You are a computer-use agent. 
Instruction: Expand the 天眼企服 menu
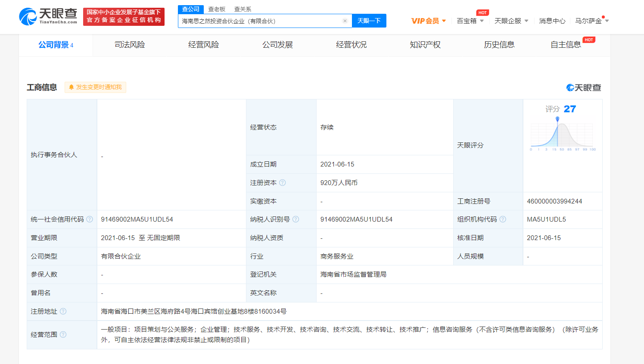tap(511, 21)
